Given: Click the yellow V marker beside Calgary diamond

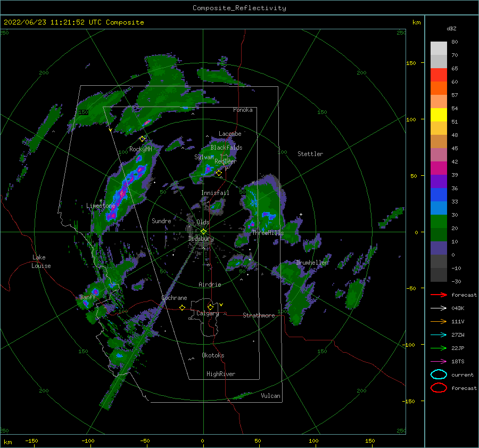Looking at the screenshot, I should click(x=221, y=305).
